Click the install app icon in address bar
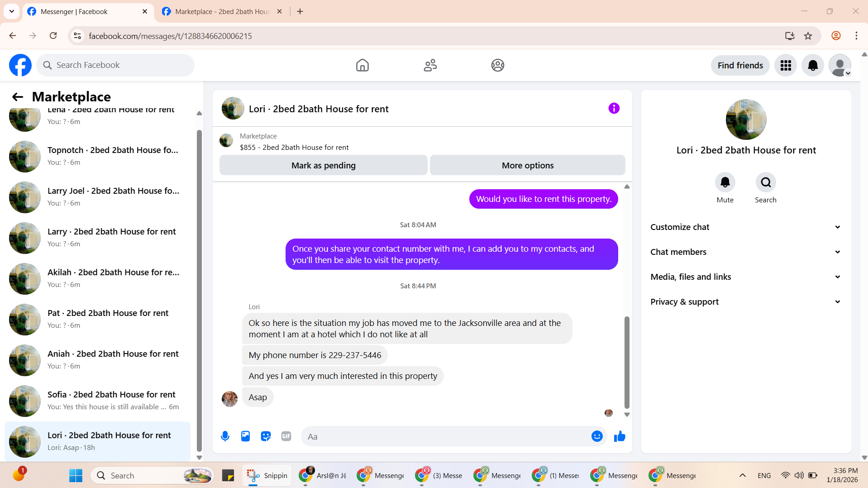 coord(790,36)
